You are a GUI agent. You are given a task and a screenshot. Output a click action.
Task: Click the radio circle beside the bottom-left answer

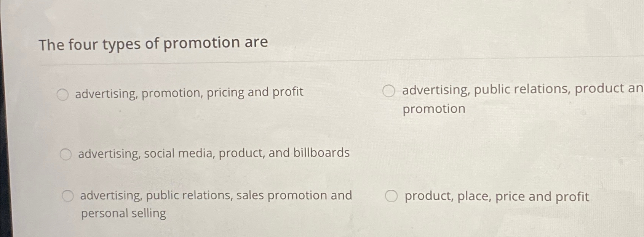69,195
